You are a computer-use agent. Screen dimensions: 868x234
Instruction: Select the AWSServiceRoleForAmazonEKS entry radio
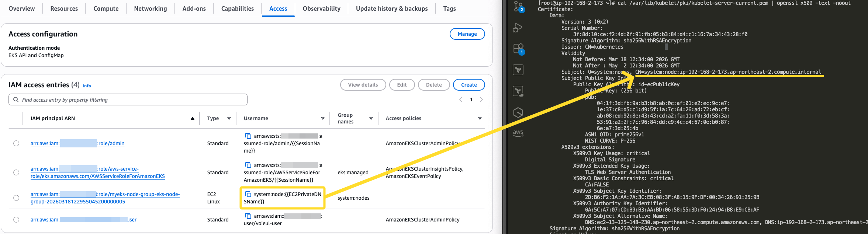click(16, 172)
